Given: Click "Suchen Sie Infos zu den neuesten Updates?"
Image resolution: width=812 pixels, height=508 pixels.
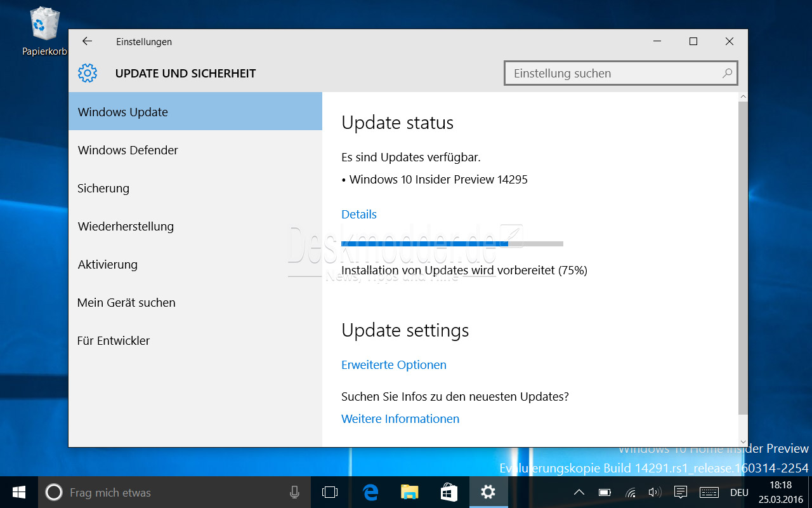Looking at the screenshot, I should (455, 396).
